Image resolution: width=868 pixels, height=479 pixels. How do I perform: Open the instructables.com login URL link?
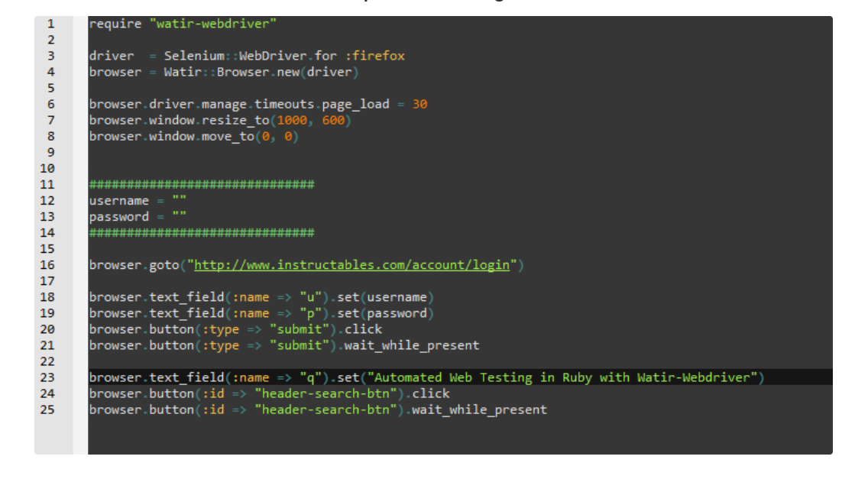coord(351,265)
